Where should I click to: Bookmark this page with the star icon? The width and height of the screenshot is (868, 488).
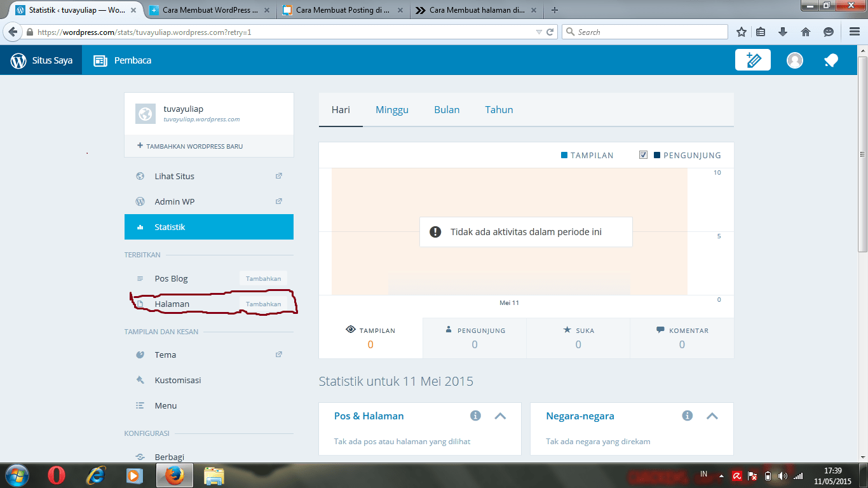(741, 32)
